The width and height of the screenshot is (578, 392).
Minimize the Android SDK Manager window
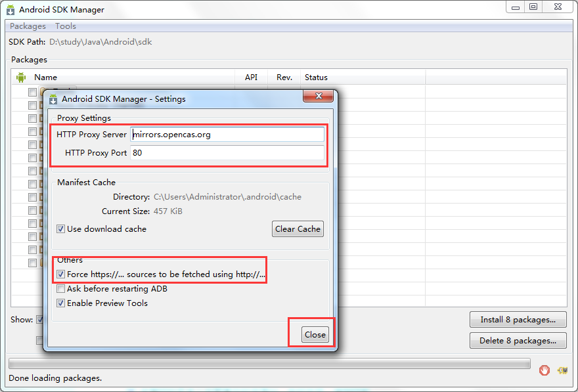[x=516, y=7]
